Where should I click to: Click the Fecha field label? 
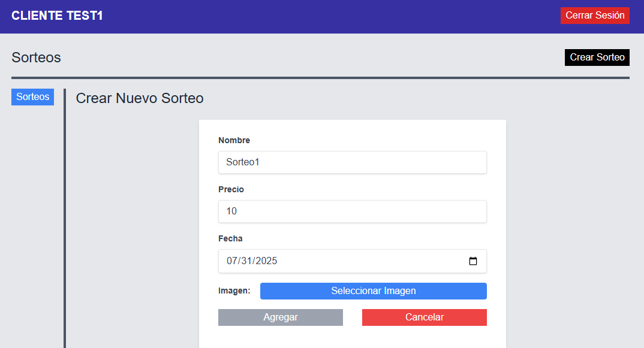(230, 238)
